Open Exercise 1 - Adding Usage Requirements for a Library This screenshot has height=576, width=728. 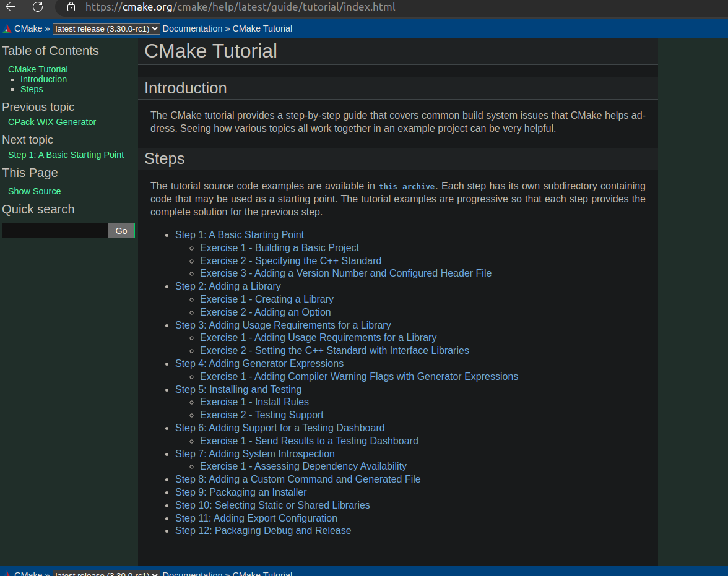(318, 337)
